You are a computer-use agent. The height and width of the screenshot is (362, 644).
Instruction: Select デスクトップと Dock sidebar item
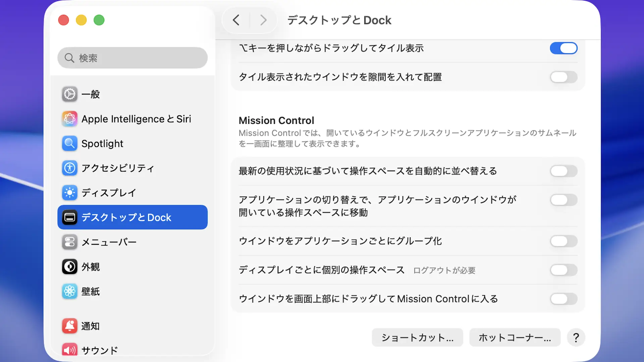[132, 217]
